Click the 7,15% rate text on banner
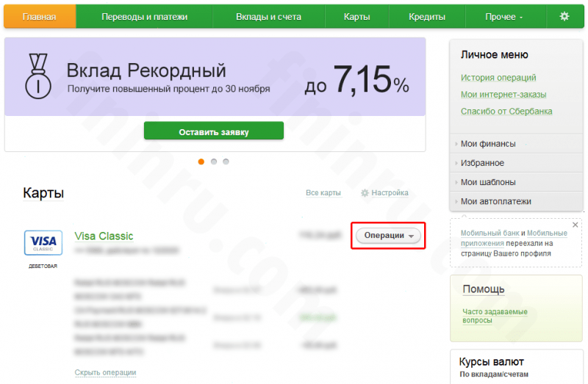Image resolution: width=588 pixels, height=384 pixels. (371, 79)
